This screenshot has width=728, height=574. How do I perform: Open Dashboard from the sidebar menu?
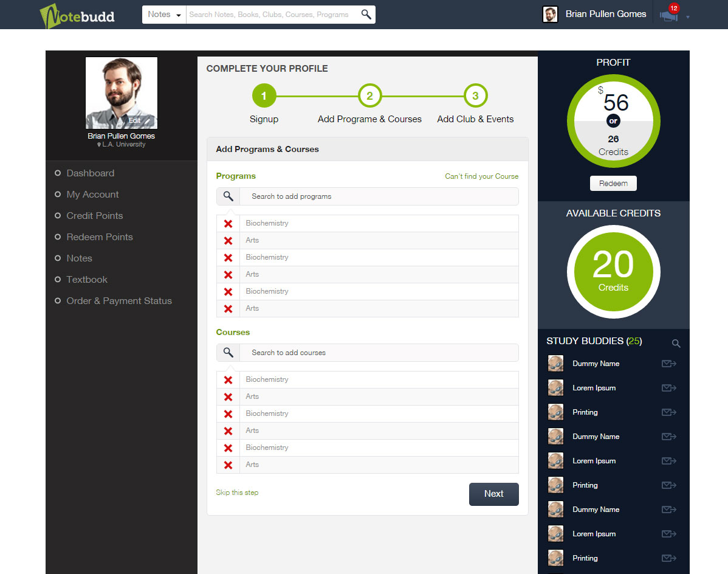click(90, 173)
